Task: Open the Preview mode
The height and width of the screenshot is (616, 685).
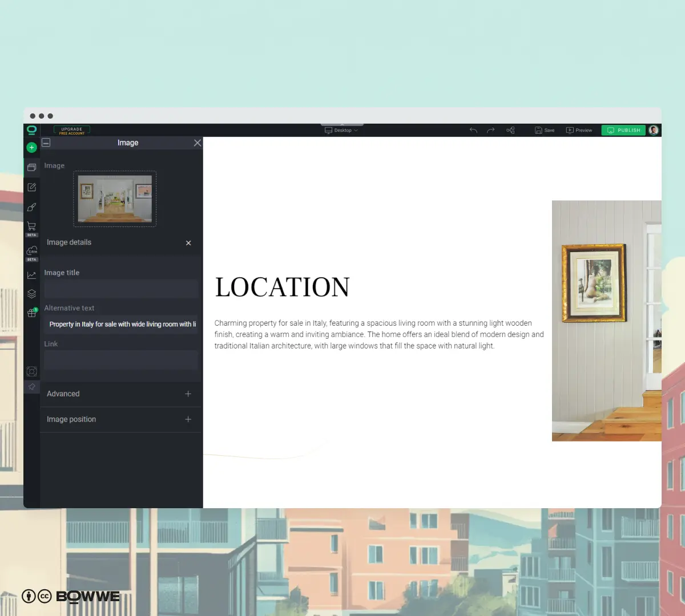Action: point(579,130)
